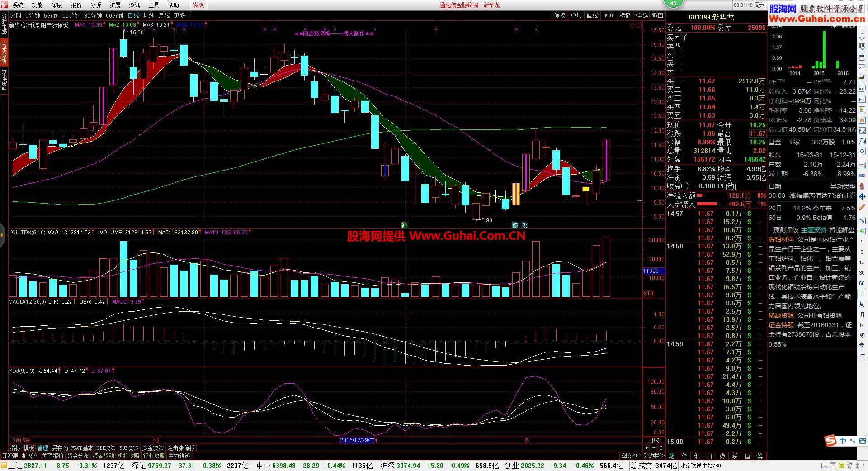Click the 主题投资 link
This screenshot has height=471, width=868.
[x=814, y=230]
